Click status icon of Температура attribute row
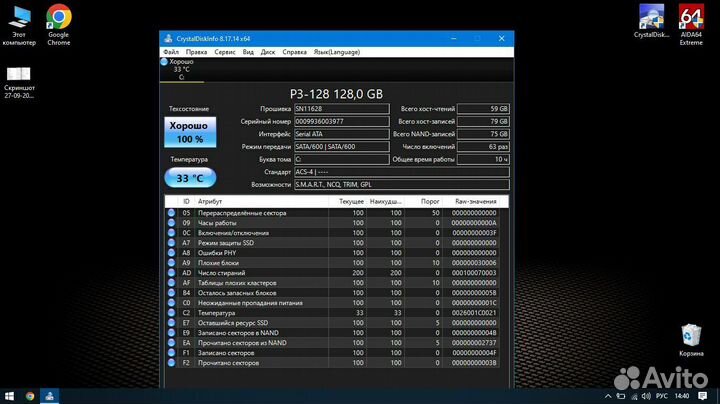The width and height of the screenshot is (720, 404). pos(171,313)
